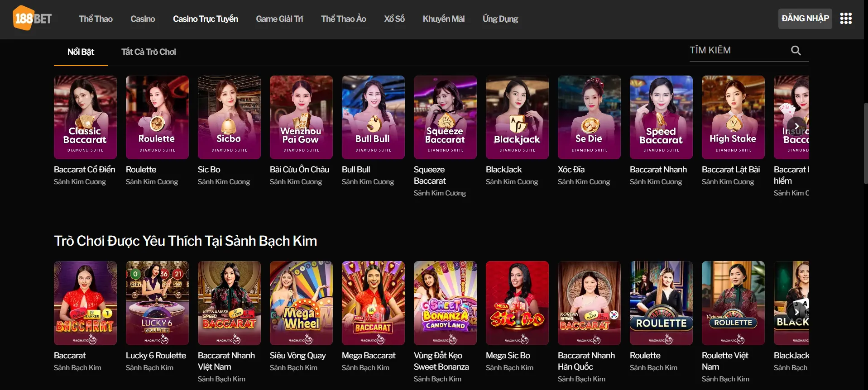Open Mega Sic Bo thumbnail
Viewport: 868px width, 390px height.
tap(517, 303)
